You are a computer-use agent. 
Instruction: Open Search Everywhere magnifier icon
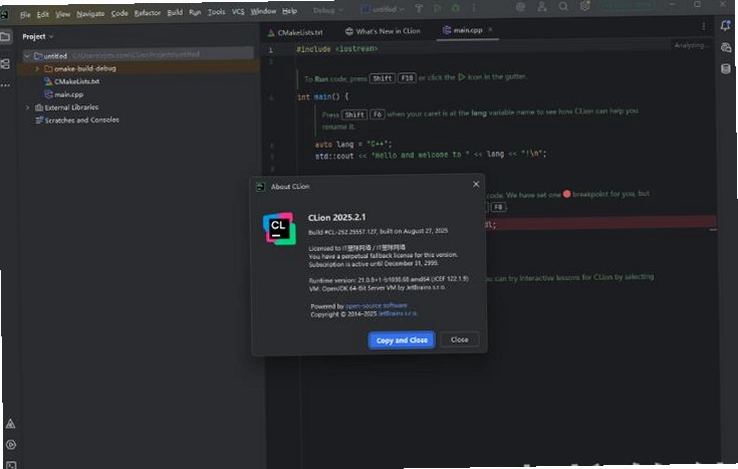[x=563, y=7]
